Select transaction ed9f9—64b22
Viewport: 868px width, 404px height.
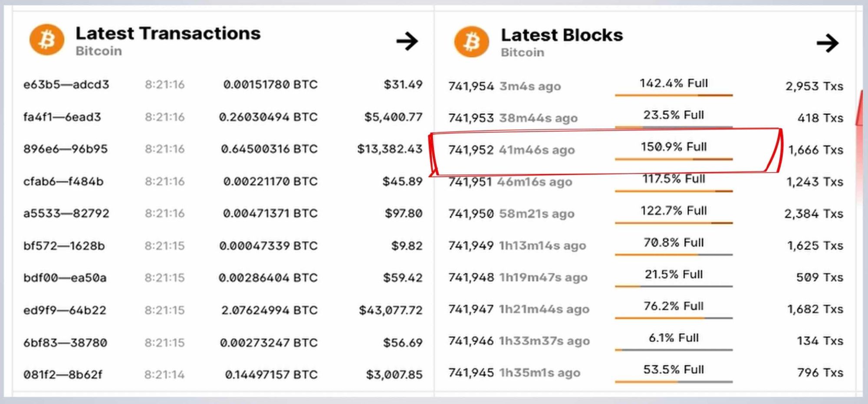65,310
